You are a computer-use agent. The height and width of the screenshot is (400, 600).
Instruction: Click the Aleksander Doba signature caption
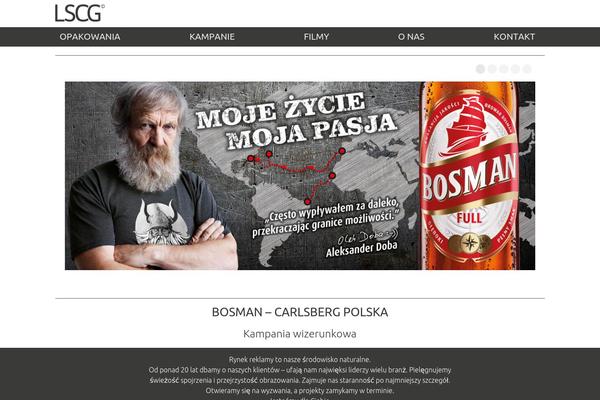point(362,249)
